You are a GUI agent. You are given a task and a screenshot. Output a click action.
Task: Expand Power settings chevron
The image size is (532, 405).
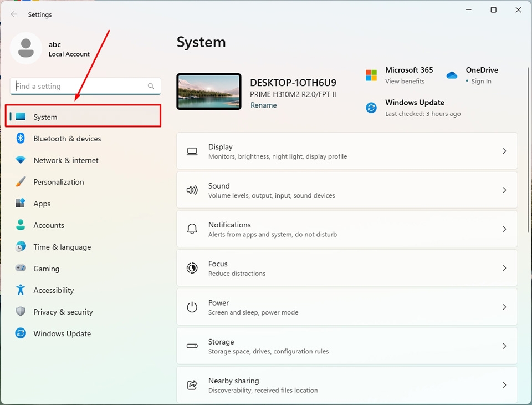[504, 307]
